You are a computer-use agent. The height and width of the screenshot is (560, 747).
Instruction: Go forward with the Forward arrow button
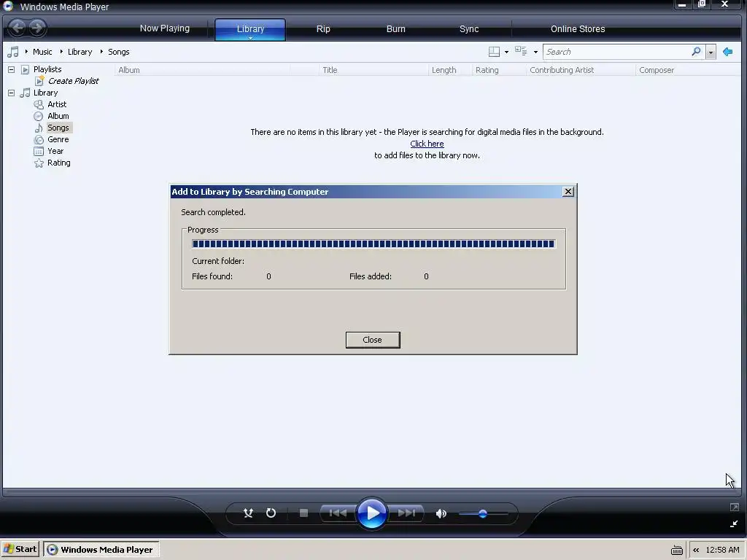[x=37, y=28]
